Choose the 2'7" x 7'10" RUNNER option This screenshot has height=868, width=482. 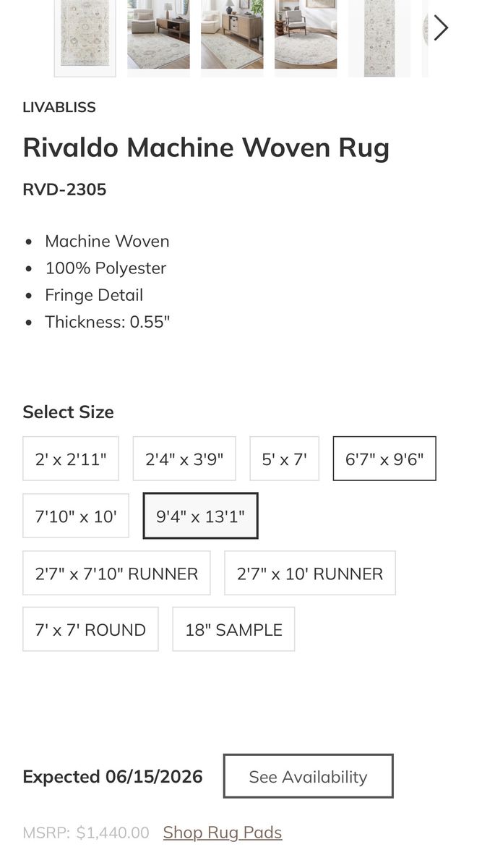point(116,573)
